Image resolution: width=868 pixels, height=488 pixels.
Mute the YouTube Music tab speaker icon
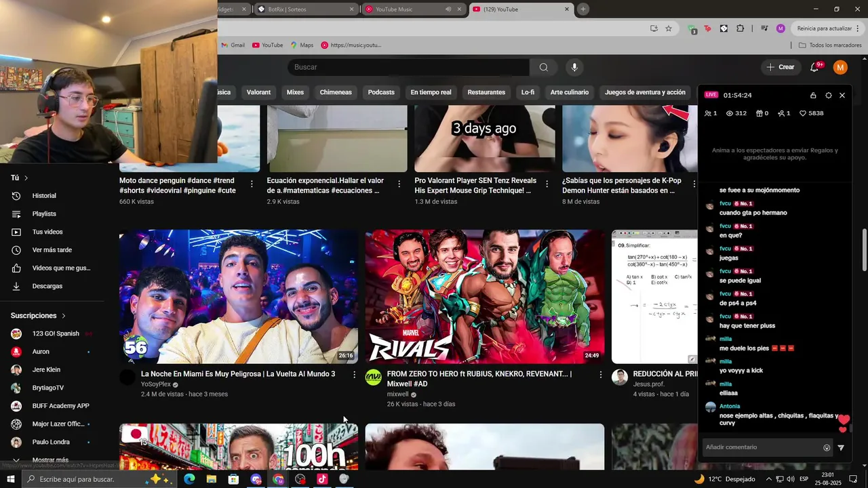(448, 9)
